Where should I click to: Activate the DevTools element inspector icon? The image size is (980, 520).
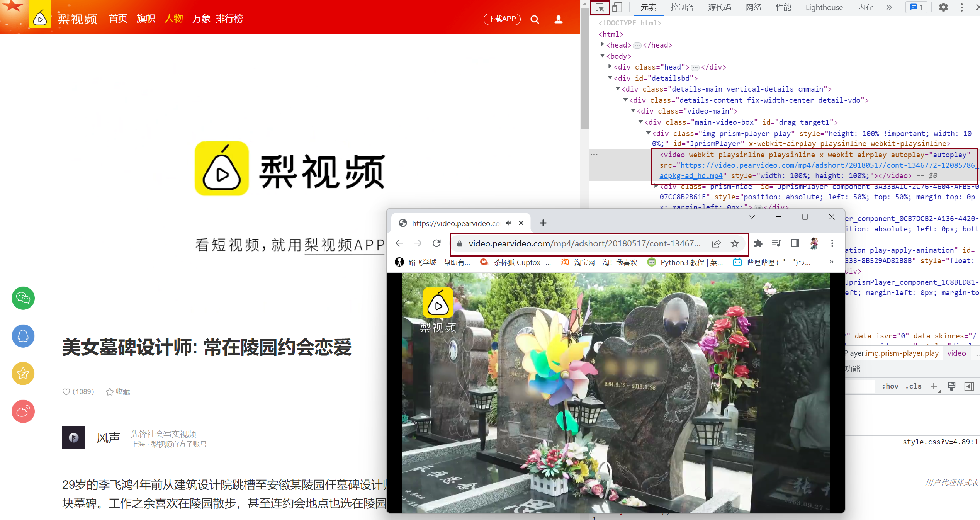(x=600, y=7)
